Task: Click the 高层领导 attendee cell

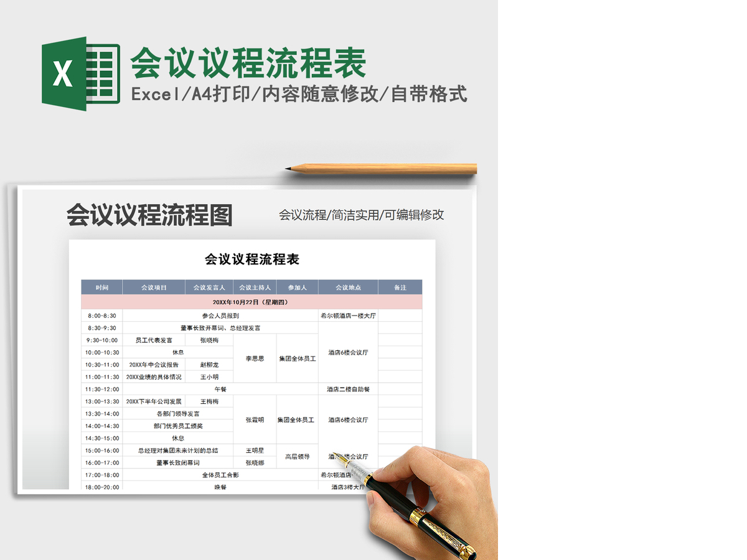Action: [x=298, y=457]
